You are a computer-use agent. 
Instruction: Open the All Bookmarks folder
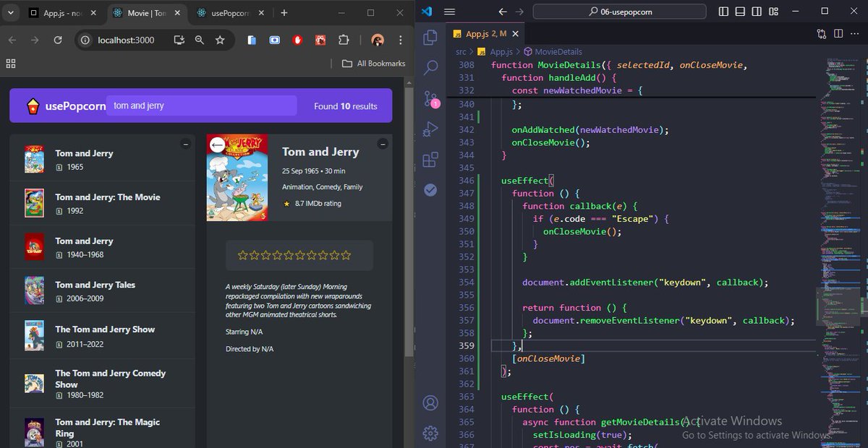pyautogui.click(x=373, y=64)
